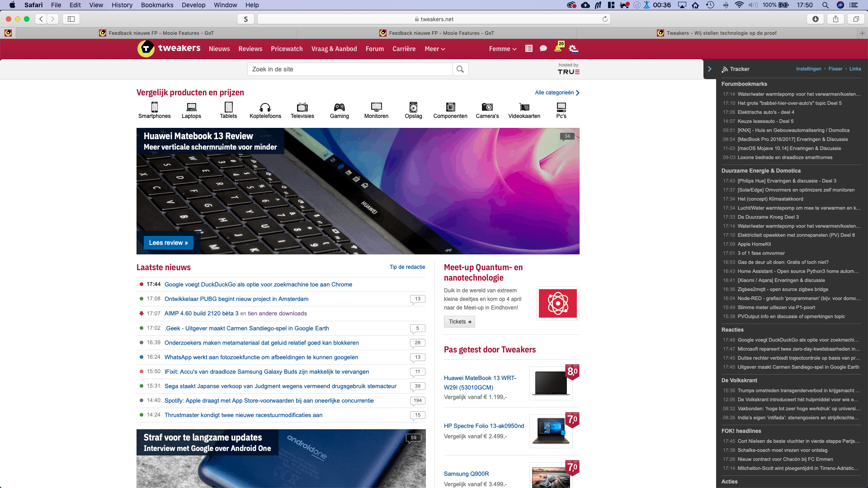
Task: Open the Forum navigation item
Action: 375,49
